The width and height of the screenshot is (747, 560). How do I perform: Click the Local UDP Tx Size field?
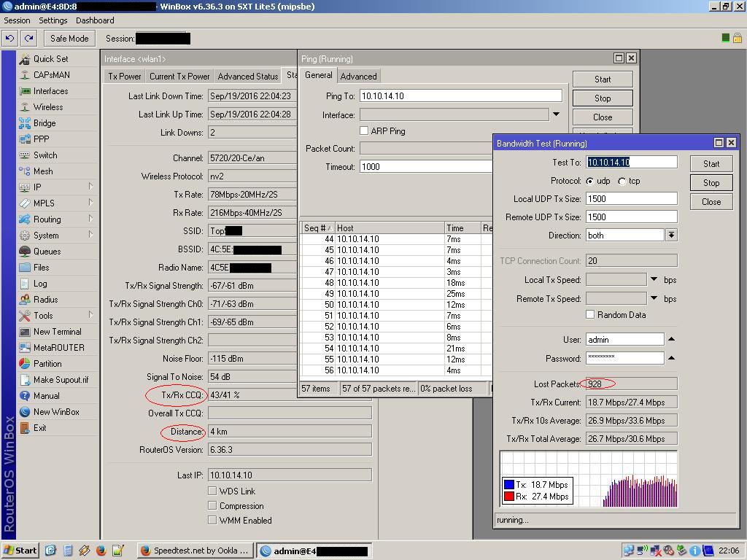631,198
